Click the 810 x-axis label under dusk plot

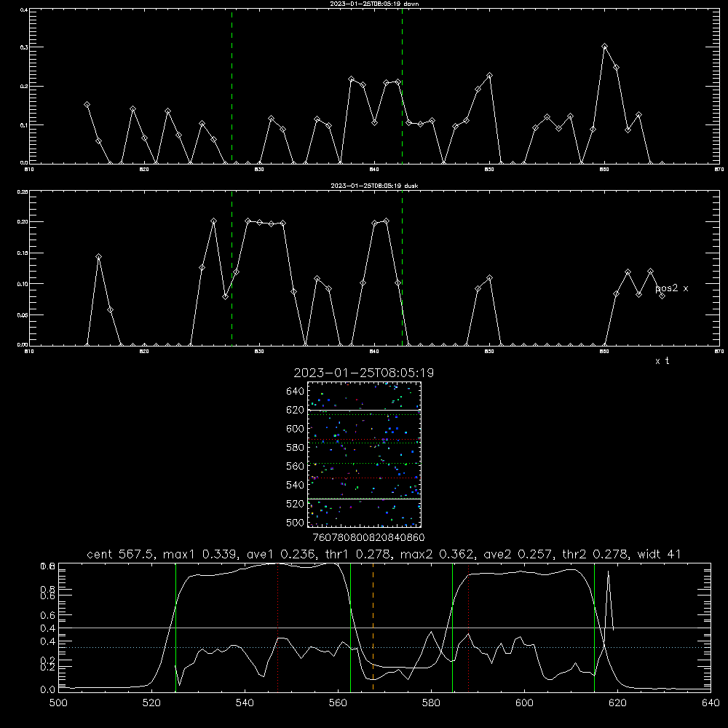point(29,352)
